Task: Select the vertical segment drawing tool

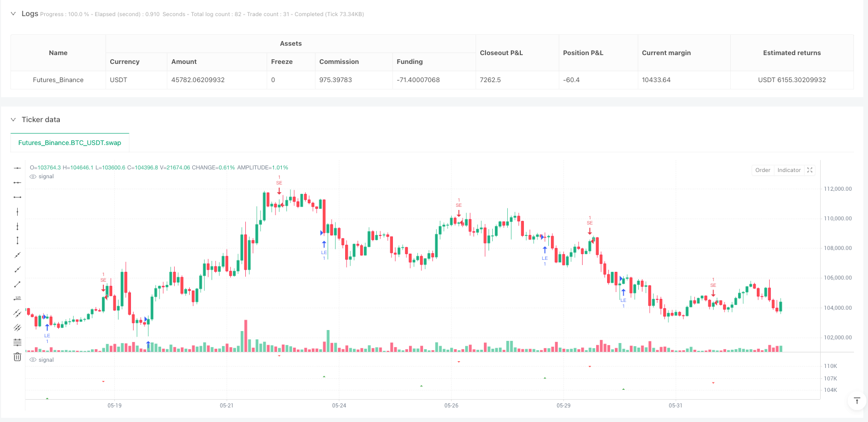Action: [17, 241]
